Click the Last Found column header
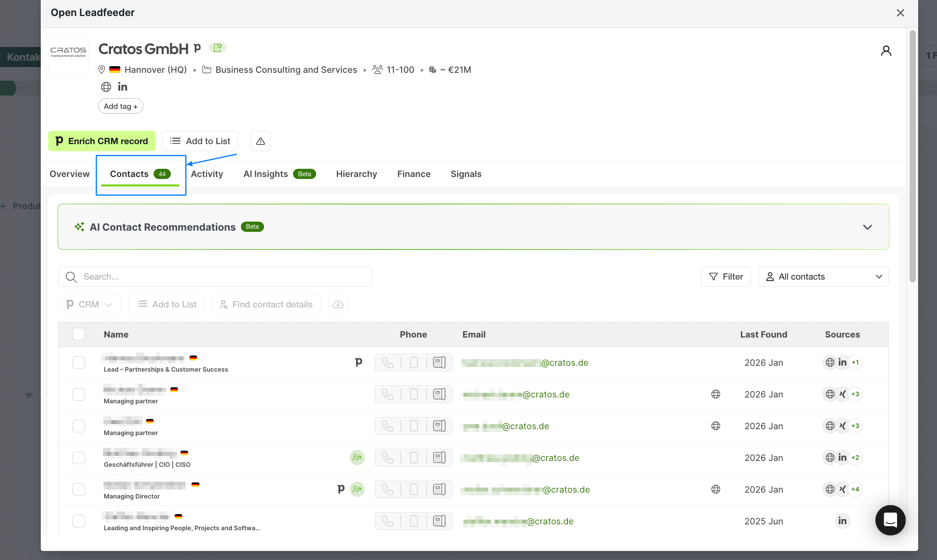The image size is (937, 560). pos(763,334)
